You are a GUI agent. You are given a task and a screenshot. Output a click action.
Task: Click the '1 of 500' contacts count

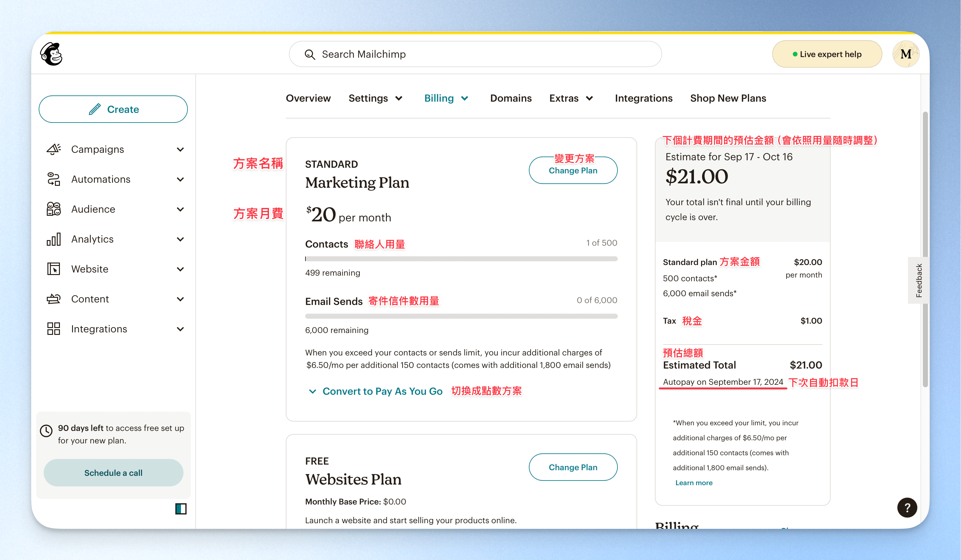pyautogui.click(x=601, y=243)
